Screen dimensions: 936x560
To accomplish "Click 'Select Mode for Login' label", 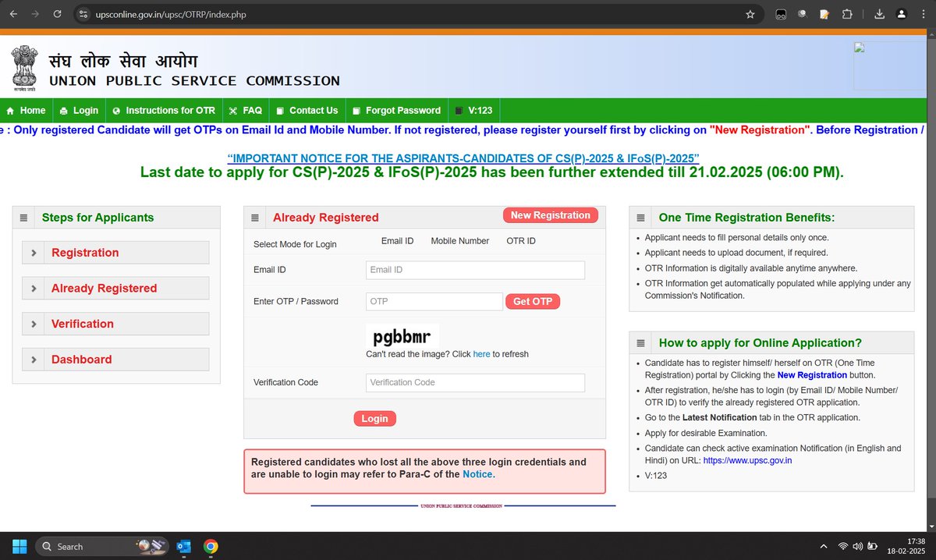I will click(x=295, y=245).
